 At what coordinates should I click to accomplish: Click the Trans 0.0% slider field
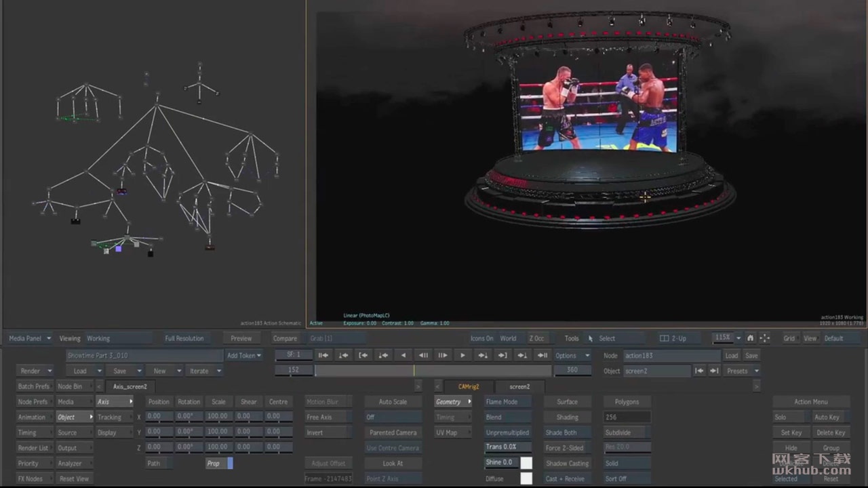click(508, 447)
